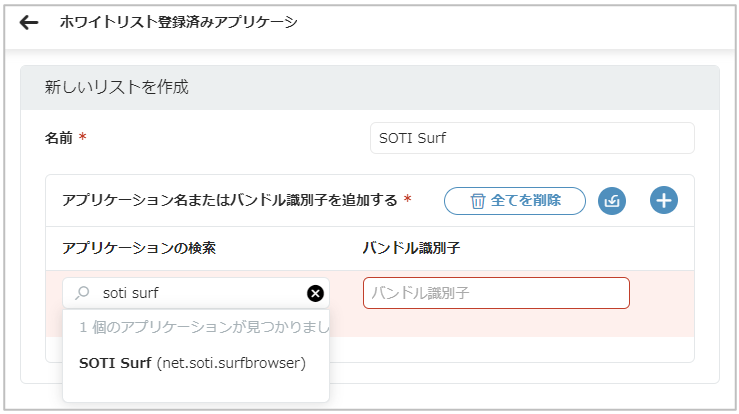This screenshot has width=739, height=414.
Task: Click the アプリケーションの検索 column header
Action: [x=139, y=247]
